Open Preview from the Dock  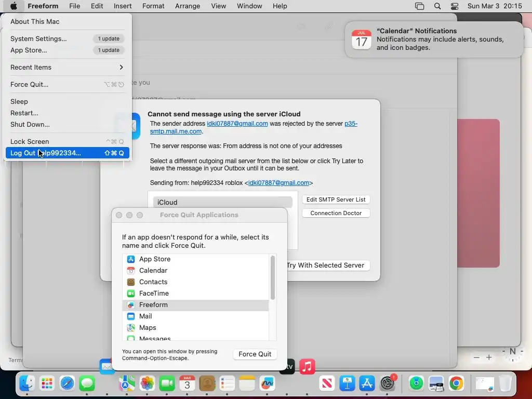pos(436,383)
